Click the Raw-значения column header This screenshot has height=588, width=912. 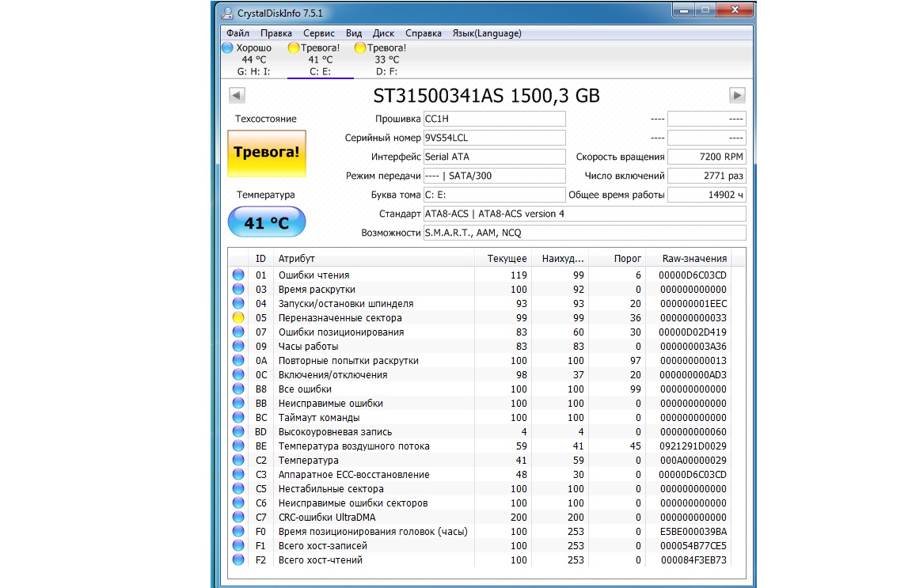(x=688, y=258)
